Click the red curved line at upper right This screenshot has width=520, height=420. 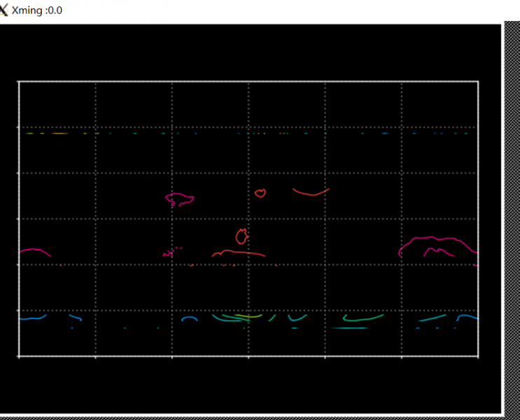point(310,192)
